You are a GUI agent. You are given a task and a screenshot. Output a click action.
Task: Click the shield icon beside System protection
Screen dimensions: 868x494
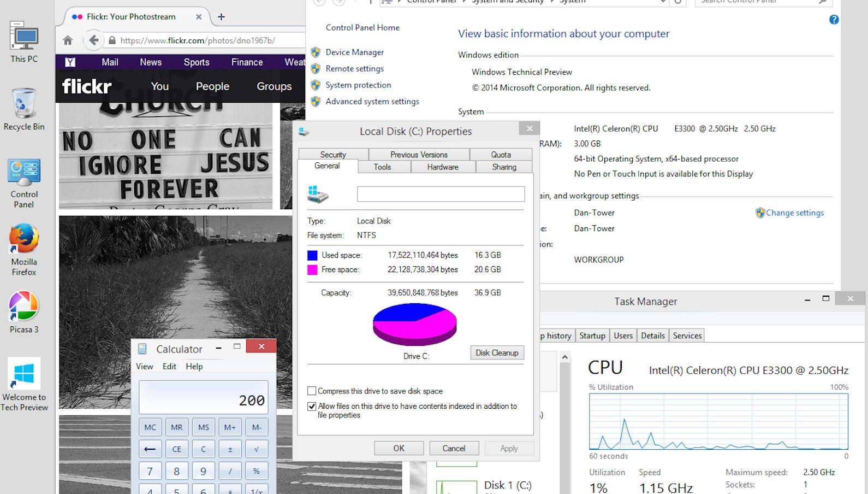pos(316,85)
